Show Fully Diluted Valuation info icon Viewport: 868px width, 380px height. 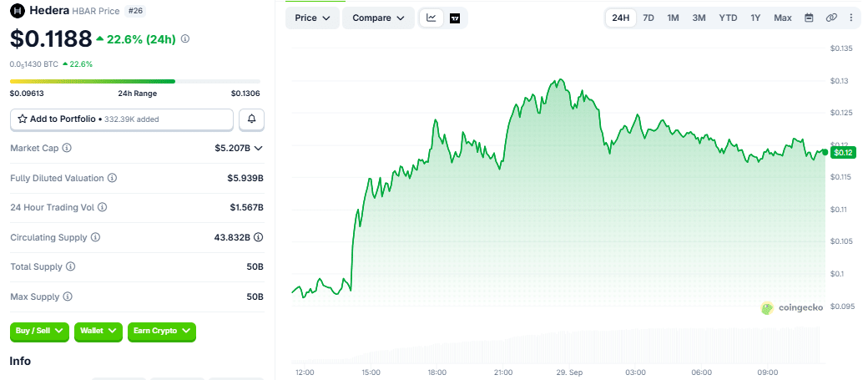pos(112,179)
